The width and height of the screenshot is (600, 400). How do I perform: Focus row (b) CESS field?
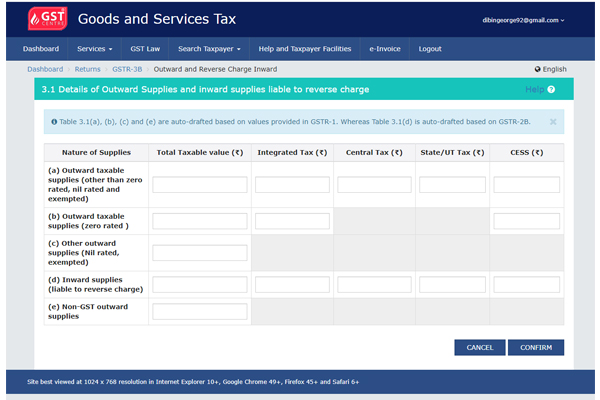click(527, 221)
